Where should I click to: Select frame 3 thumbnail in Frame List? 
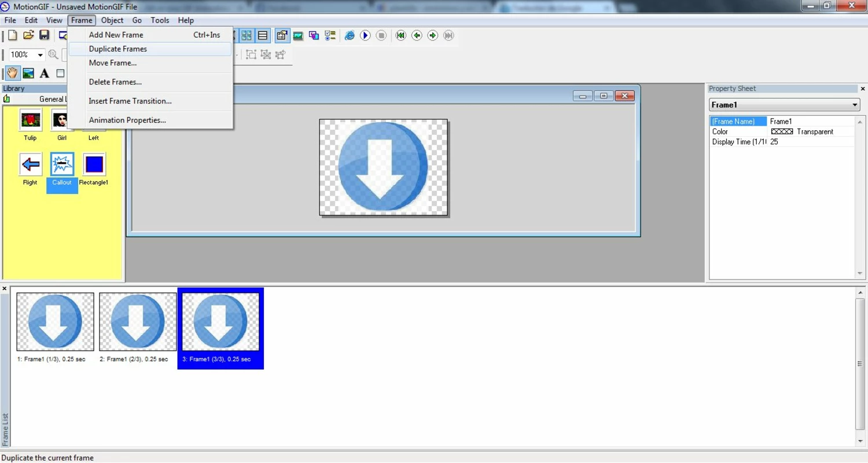tap(220, 322)
